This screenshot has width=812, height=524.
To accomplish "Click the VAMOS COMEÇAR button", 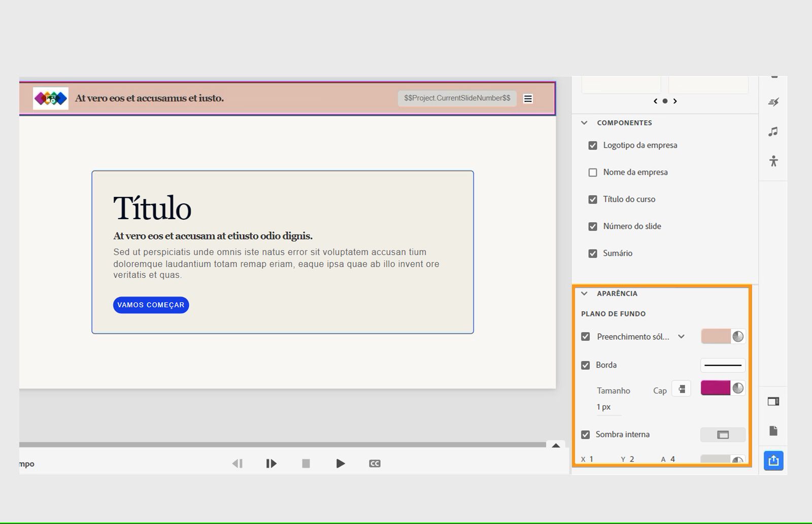I will point(151,305).
